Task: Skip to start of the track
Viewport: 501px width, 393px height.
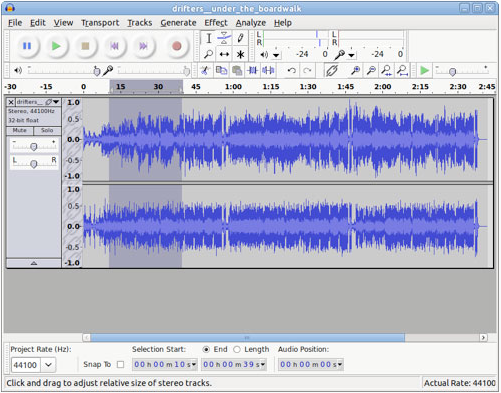Action: coord(114,46)
